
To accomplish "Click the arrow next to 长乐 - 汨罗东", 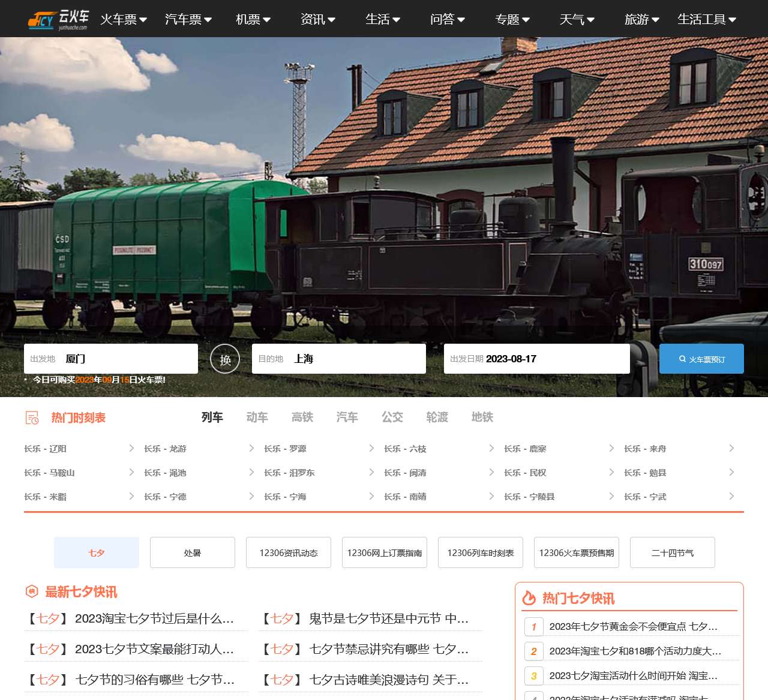I will point(371,472).
